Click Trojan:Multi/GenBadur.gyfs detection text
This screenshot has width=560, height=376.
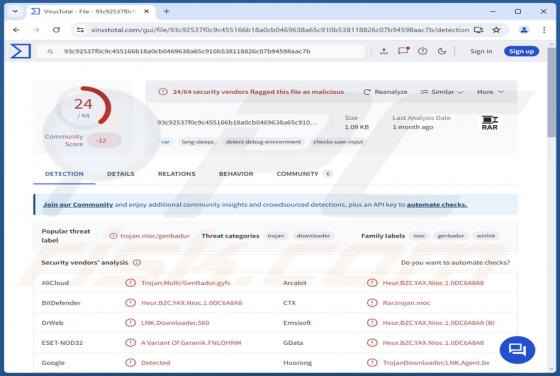click(185, 283)
